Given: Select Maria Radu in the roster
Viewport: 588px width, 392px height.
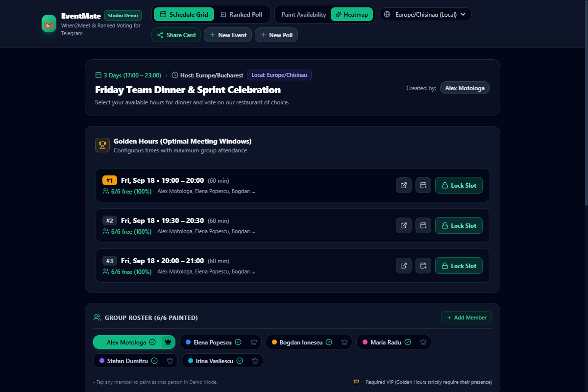Looking at the screenshot, I should tap(386, 342).
